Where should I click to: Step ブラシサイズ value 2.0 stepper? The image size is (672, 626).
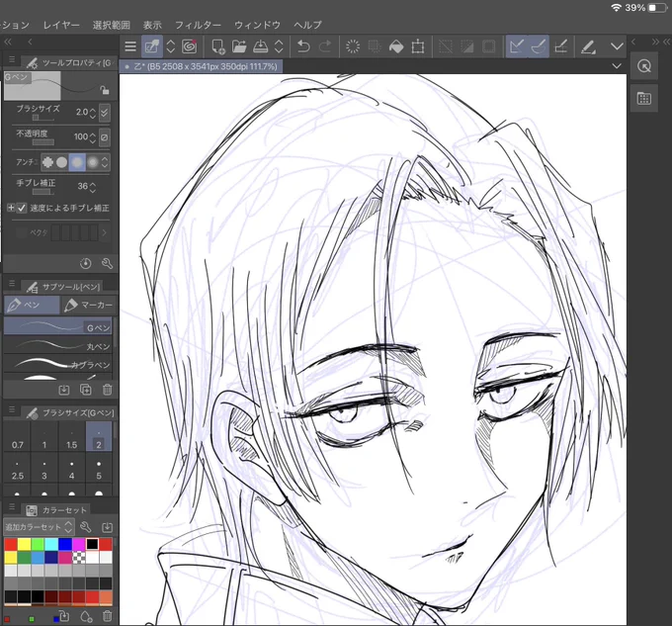click(93, 113)
